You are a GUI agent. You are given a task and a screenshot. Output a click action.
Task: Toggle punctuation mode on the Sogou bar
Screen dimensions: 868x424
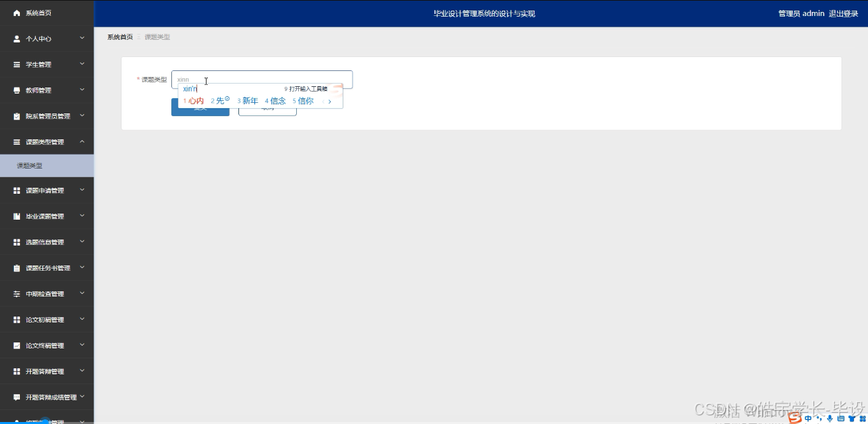click(x=819, y=419)
